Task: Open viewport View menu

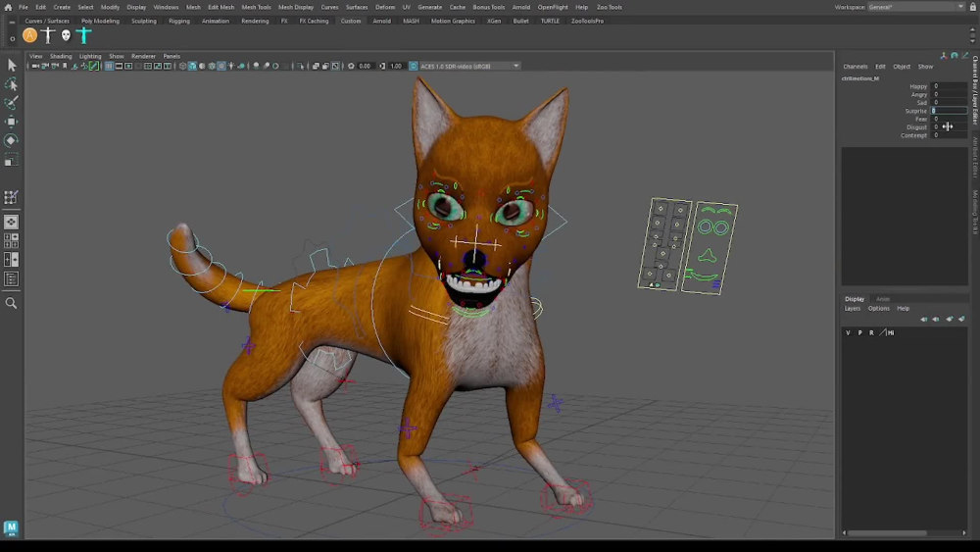Action: [x=36, y=56]
